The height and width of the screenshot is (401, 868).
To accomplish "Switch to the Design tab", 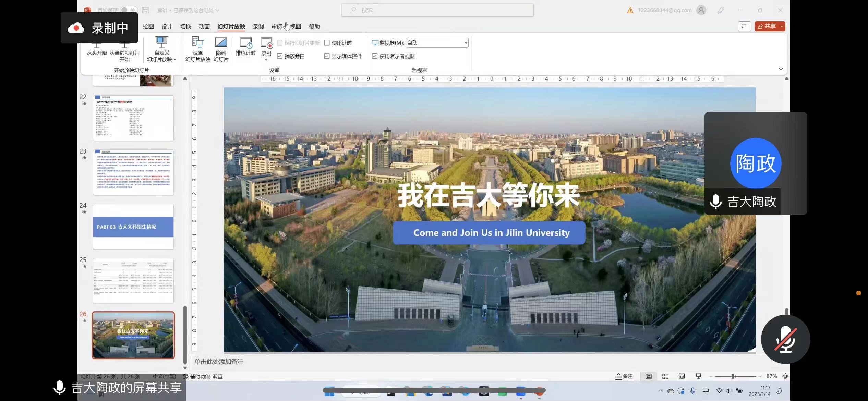I will pos(167,27).
